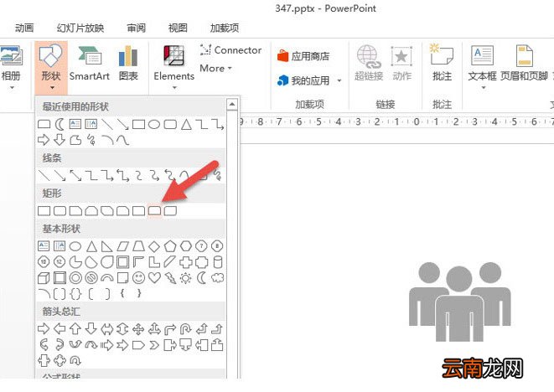The width and height of the screenshot is (554, 392).
Task: Select the cube shape
Action: tap(44, 278)
